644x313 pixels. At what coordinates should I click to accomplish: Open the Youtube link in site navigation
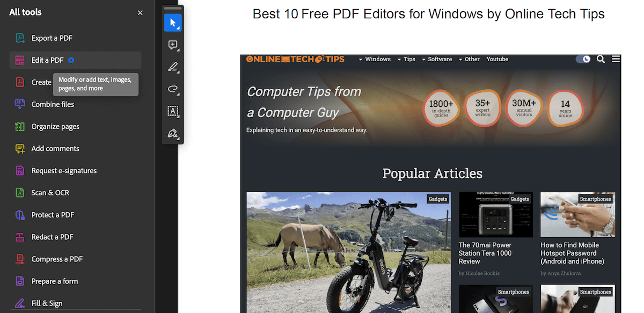(497, 59)
